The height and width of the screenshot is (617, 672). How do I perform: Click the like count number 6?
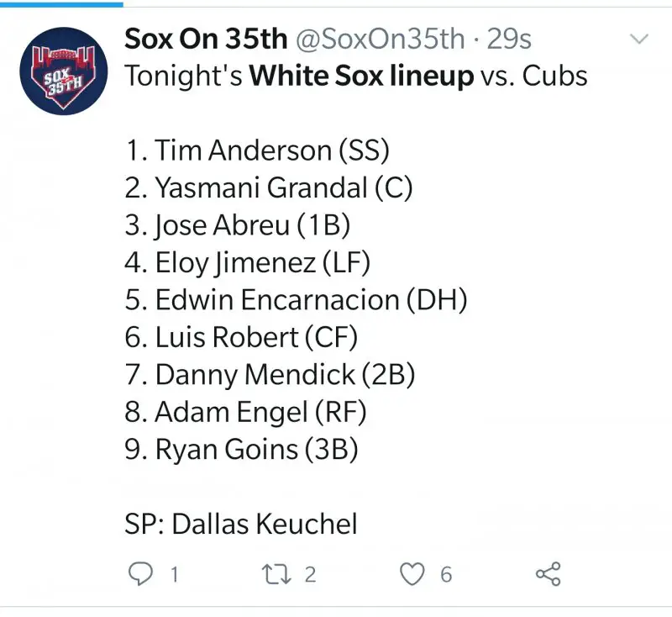click(446, 575)
